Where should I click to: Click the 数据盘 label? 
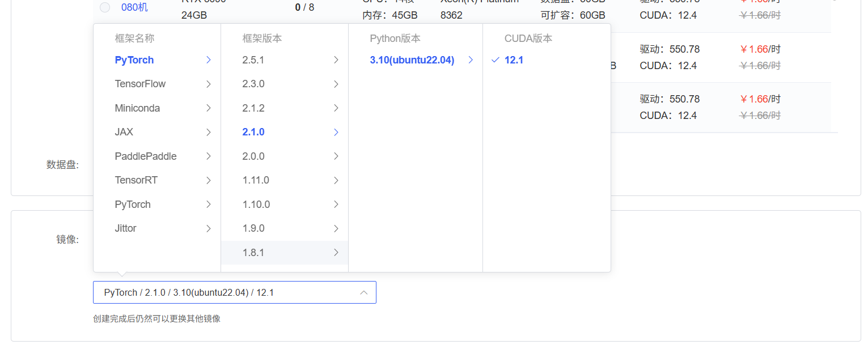pyautogui.click(x=62, y=165)
